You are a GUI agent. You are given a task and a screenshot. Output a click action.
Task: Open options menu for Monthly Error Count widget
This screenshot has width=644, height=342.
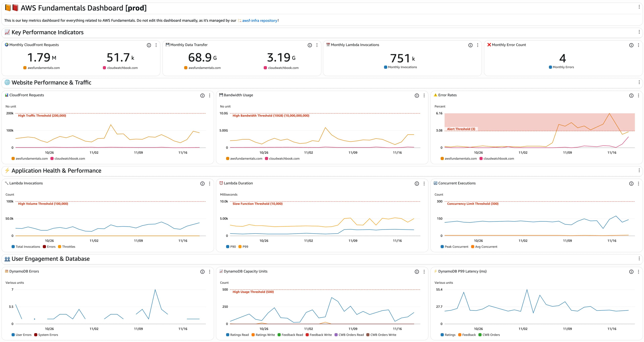point(638,45)
